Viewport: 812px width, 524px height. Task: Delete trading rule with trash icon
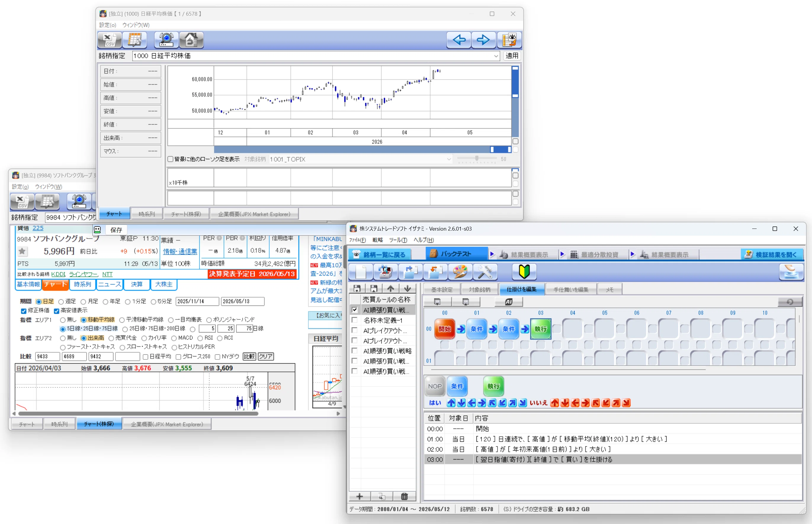point(404,497)
